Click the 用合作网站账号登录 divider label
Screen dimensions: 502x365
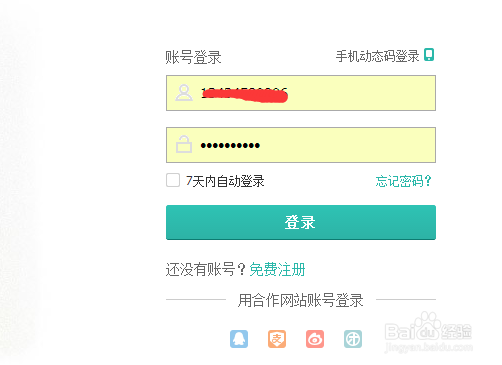(300, 300)
